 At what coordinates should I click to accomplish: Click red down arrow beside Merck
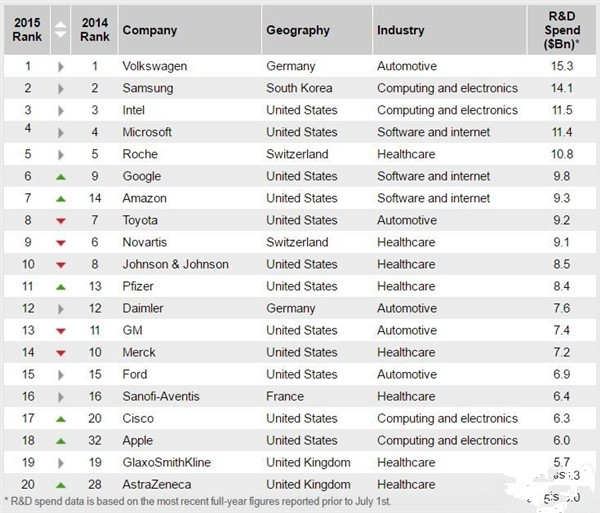coord(61,352)
